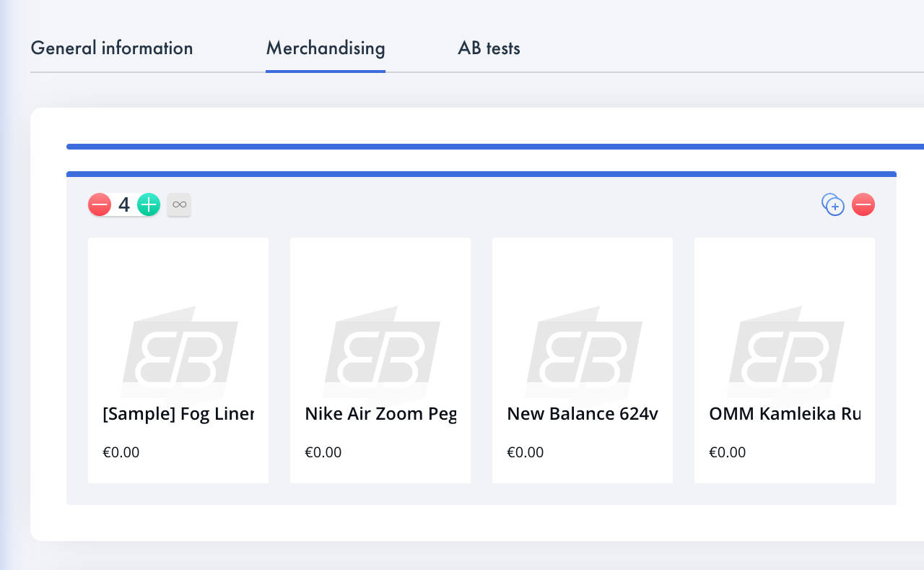Toggle the infinity unlimited products button

pyautogui.click(x=179, y=205)
